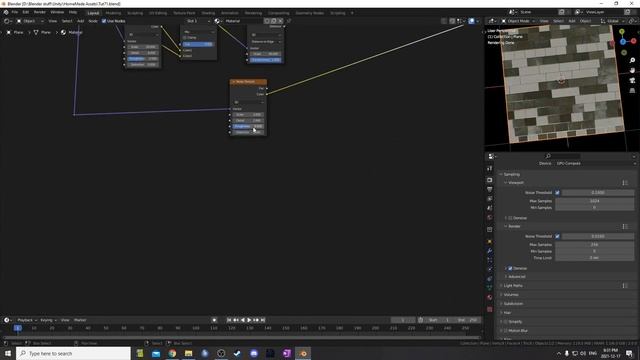The image size is (640, 360).
Task: Select the pan hand tool in the viewport
Action: coord(632,70)
